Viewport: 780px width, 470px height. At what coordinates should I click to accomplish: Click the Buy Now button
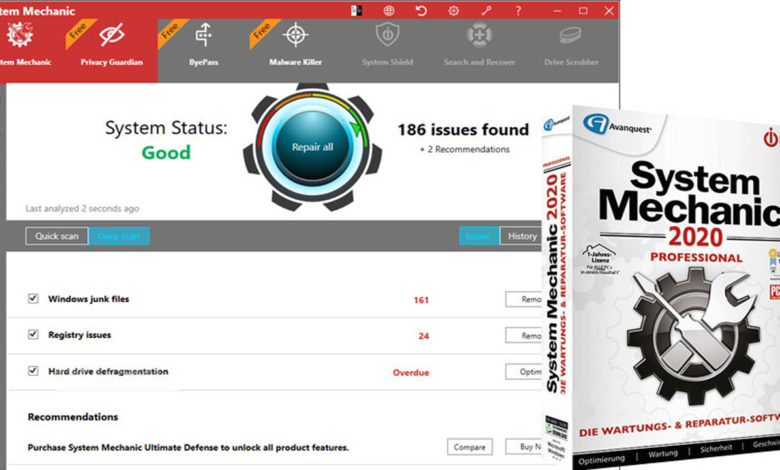click(x=524, y=447)
